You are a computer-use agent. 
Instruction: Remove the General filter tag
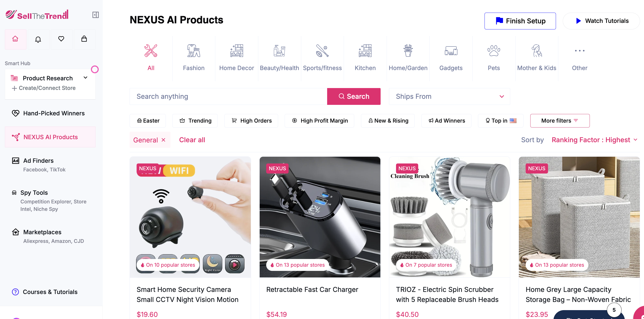163,140
